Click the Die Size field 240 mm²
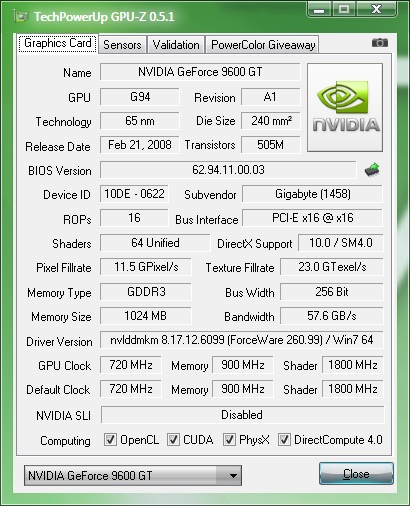The image size is (412, 506). pyautogui.click(x=270, y=121)
